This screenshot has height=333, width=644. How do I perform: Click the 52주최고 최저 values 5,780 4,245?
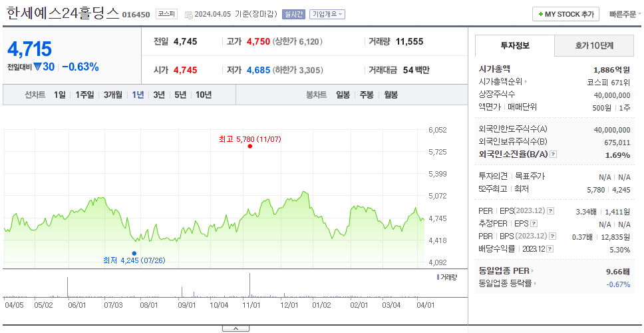pos(609,190)
